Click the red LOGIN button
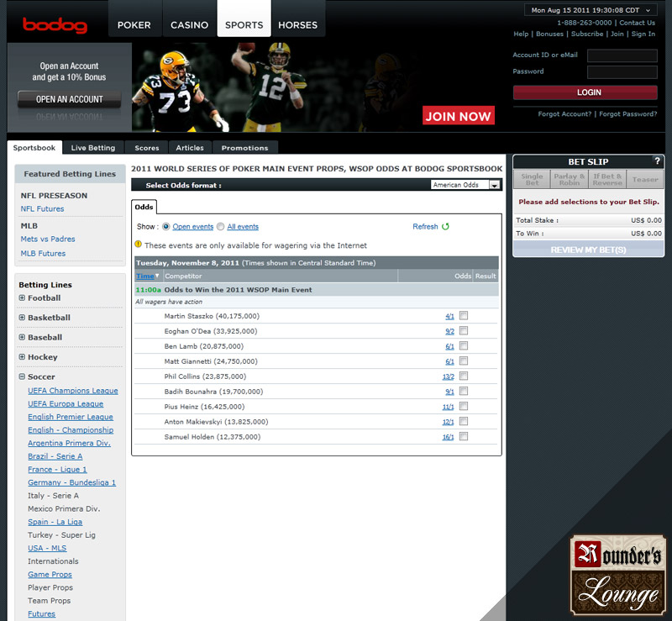The height and width of the screenshot is (621, 672). click(585, 92)
